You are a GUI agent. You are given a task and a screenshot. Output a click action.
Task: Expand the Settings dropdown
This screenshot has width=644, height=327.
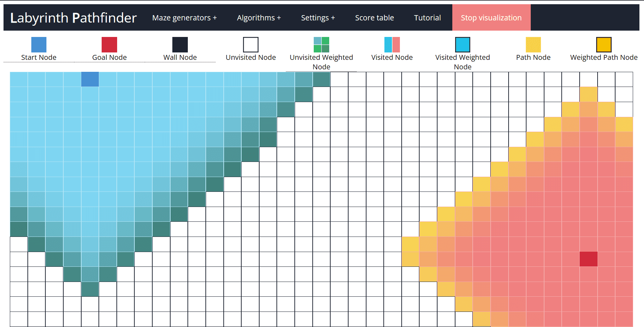tap(318, 18)
